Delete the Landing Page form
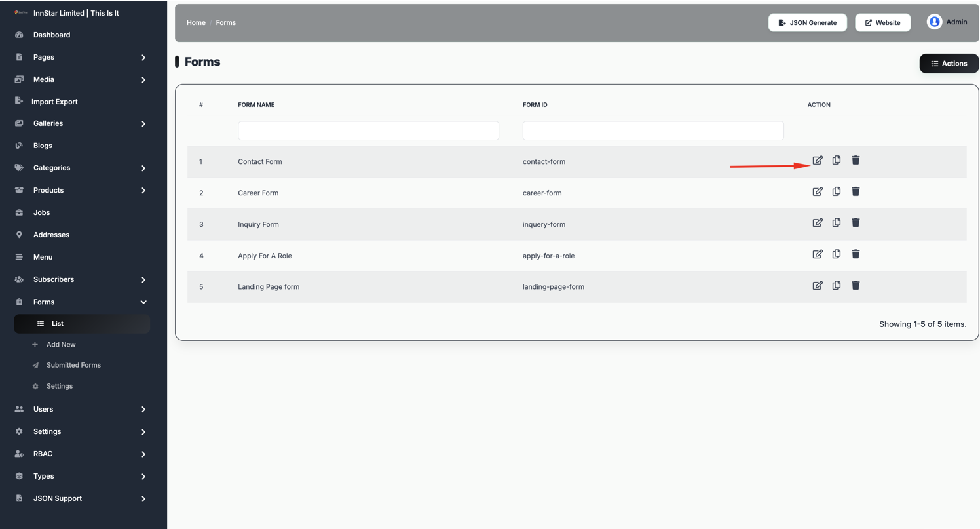 (x=856, y=285)
